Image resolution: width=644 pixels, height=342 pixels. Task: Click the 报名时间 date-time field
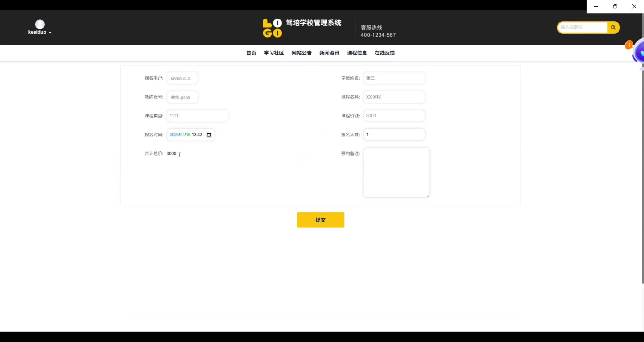[191, 135]
